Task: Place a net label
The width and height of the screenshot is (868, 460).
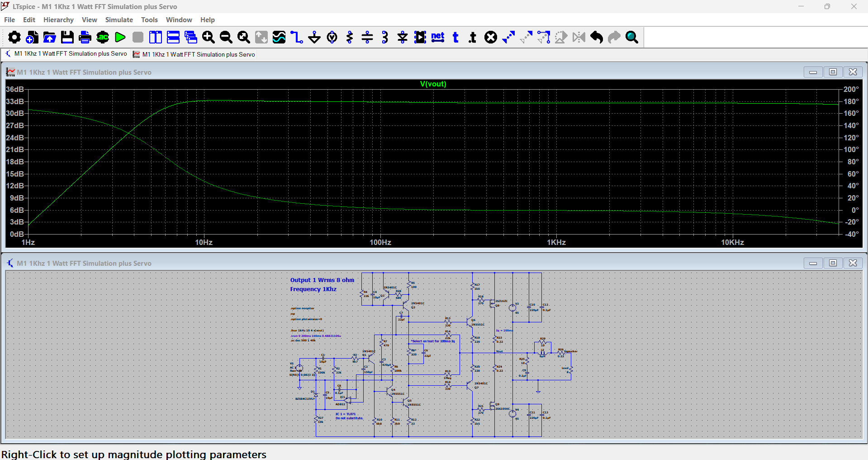Action: (x=438, y=37)
